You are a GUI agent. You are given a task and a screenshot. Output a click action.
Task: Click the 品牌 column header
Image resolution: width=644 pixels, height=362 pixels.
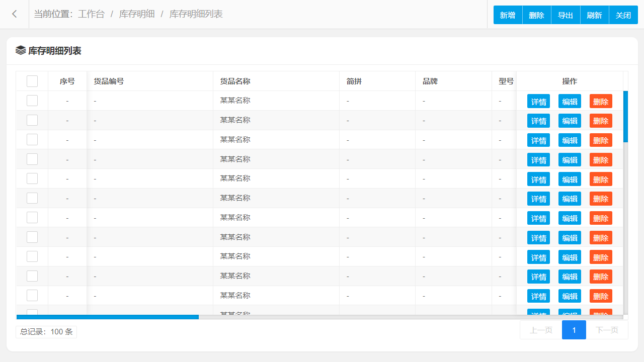[453, 81]
